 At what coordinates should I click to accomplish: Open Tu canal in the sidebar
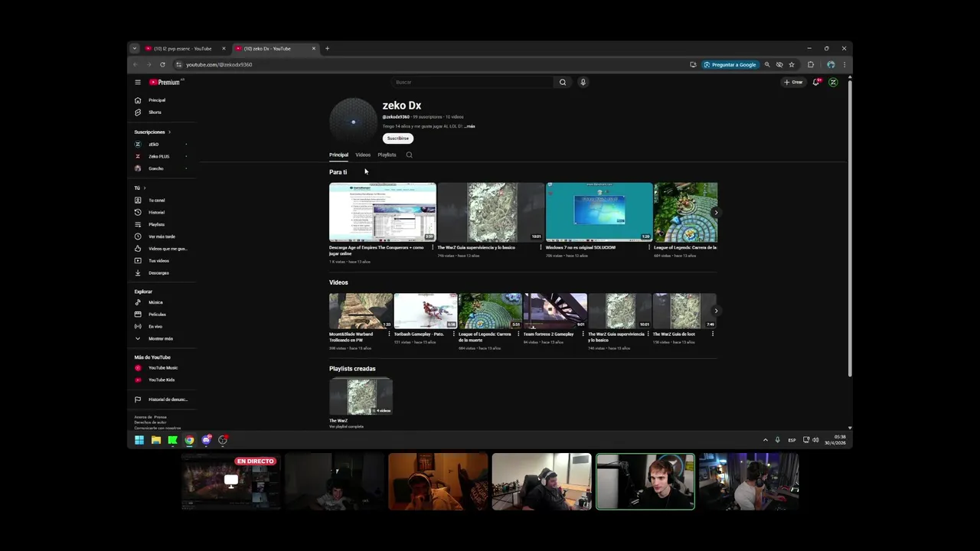(157, 201)
